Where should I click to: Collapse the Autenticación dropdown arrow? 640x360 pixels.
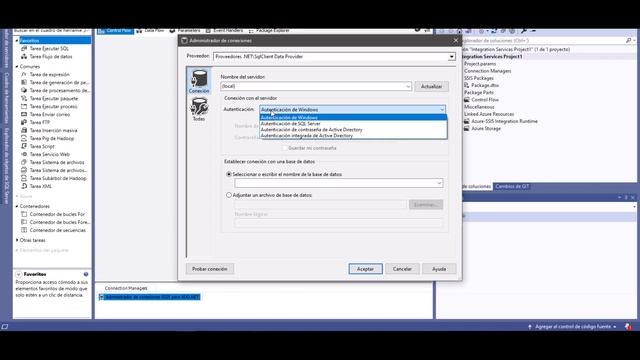pyautogui.click(x=442, y=109)
